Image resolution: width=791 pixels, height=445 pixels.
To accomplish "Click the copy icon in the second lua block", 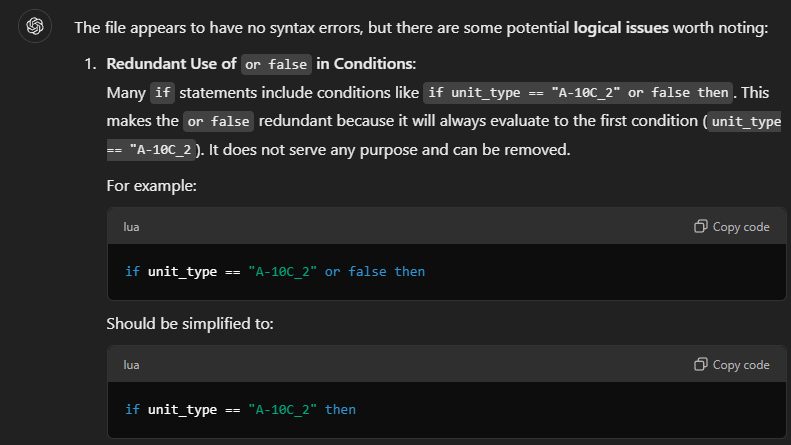I will (700, 364).
